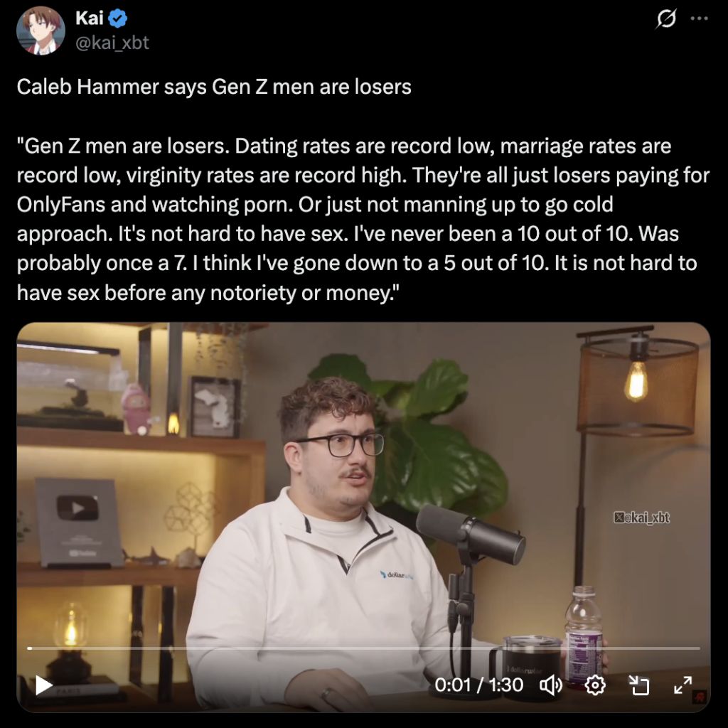
Task: Open the @kai_xbt handle link
Action: coord(112,43)
